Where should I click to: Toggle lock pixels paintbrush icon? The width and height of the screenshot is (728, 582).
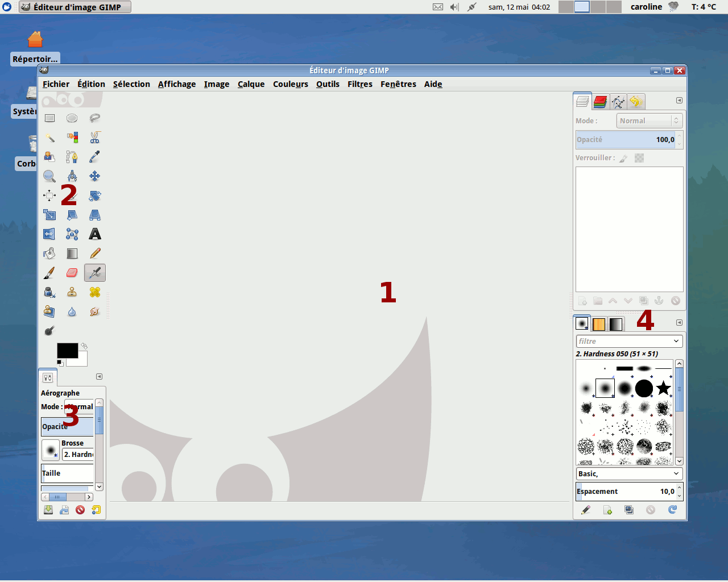tap(623, 159)
